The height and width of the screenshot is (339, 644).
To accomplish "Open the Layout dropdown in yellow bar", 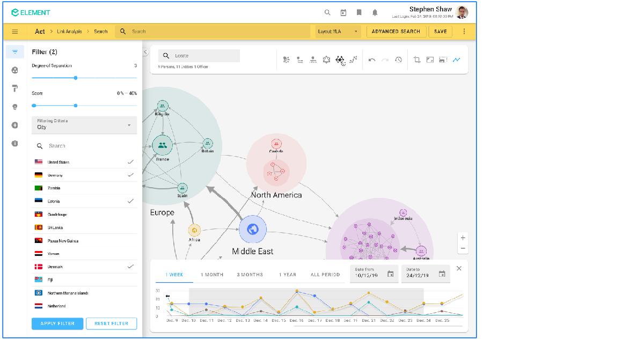I will tap(338, 32).
